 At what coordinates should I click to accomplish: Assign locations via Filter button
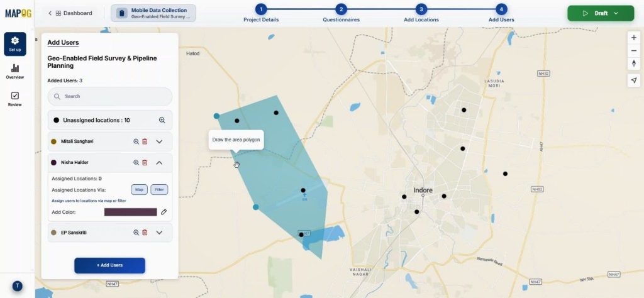[159, 189]
